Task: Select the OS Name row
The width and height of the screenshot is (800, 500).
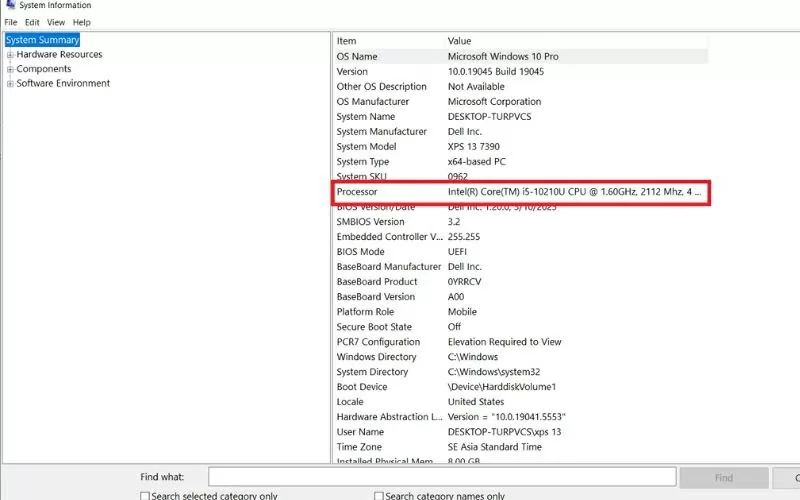Action: [x=520, y=57]
